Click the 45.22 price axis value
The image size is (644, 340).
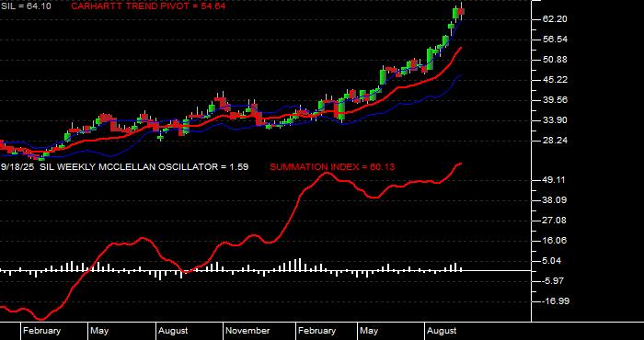(554, 80)
